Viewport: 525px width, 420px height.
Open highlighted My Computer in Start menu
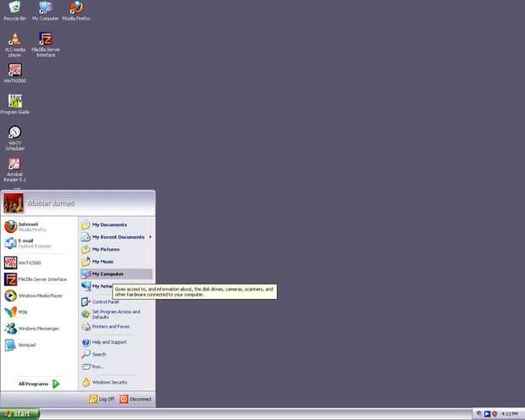(x=116, y=274)
